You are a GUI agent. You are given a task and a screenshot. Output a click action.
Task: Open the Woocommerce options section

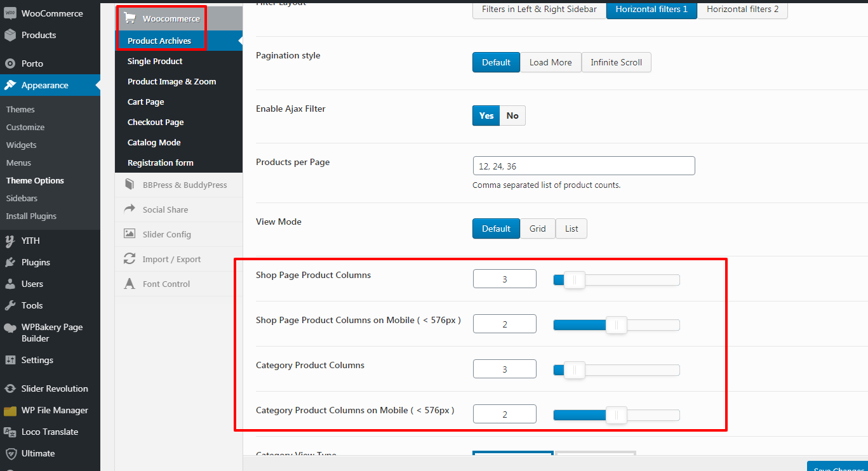point(178,18)
